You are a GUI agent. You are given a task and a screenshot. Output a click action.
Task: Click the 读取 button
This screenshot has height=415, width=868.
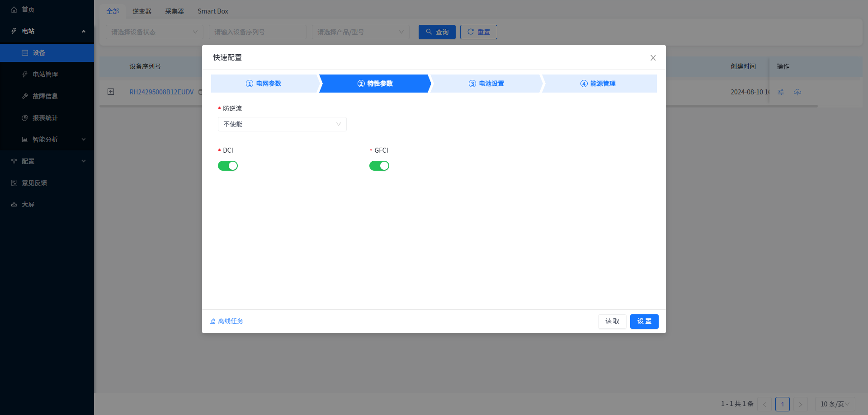tap(612, 322)
